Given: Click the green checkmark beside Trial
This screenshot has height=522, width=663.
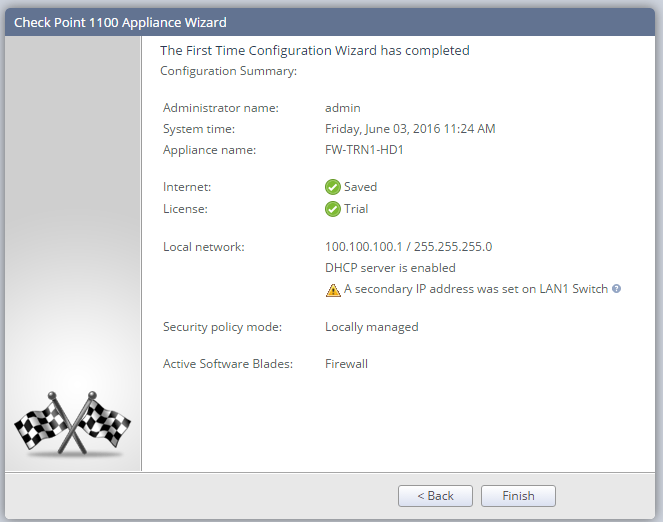Looking at the screenshot, I should point(333,209).
